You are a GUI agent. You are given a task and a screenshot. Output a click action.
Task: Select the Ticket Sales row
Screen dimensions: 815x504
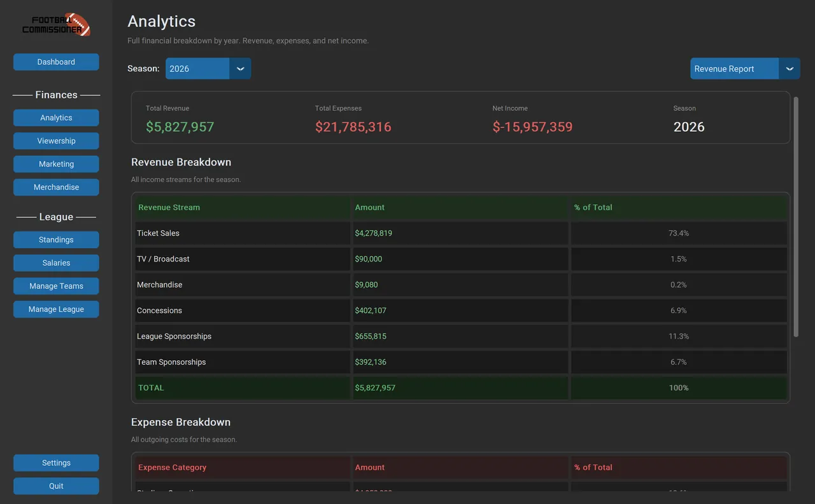[460, 233]
